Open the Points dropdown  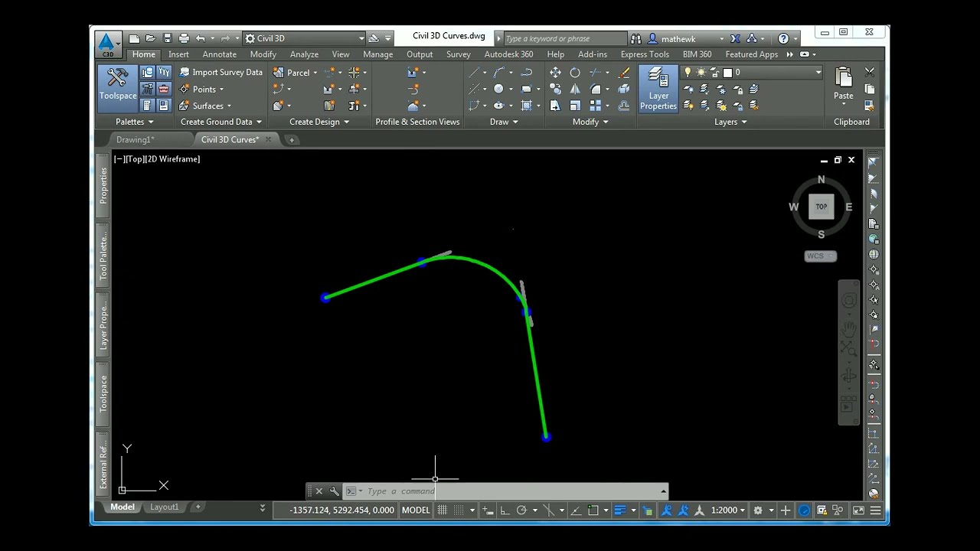pyautogui.click(x=201, y=89)
